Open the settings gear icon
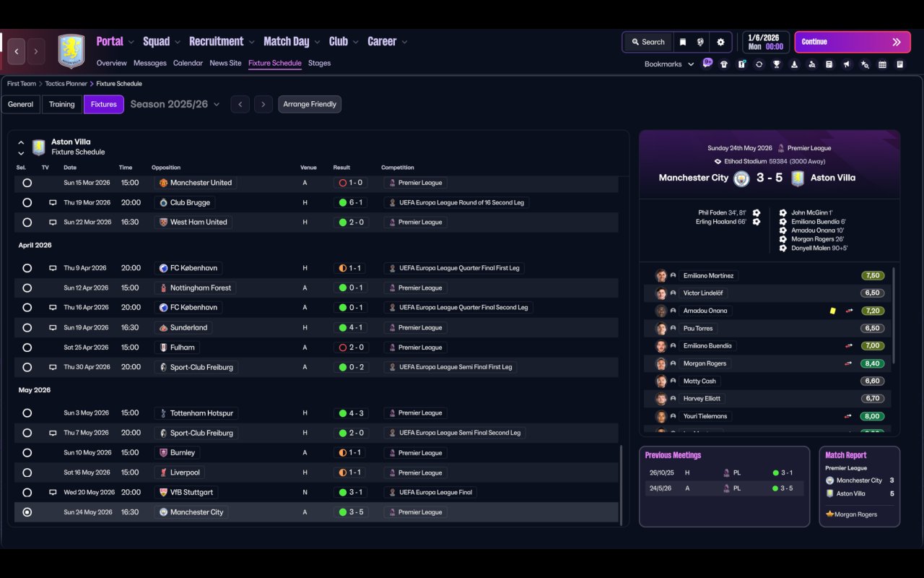 720,42
